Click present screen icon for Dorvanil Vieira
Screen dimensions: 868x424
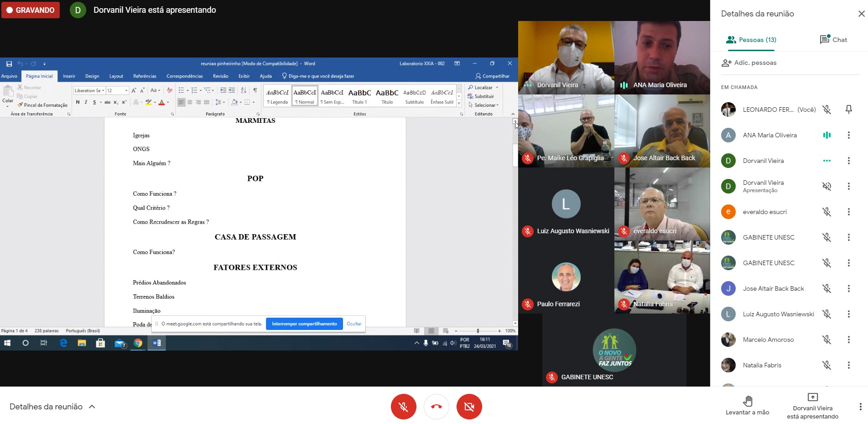click(x=812, y=397)
